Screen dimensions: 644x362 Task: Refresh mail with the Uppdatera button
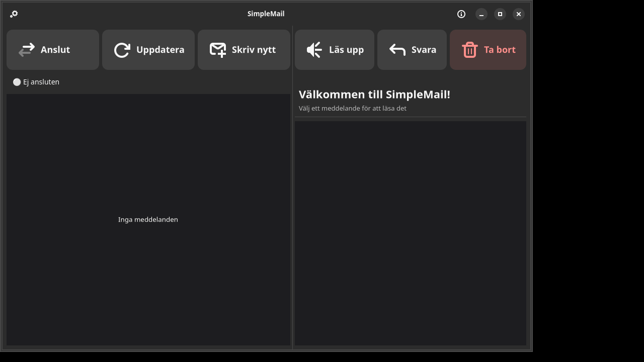point(148,50)
